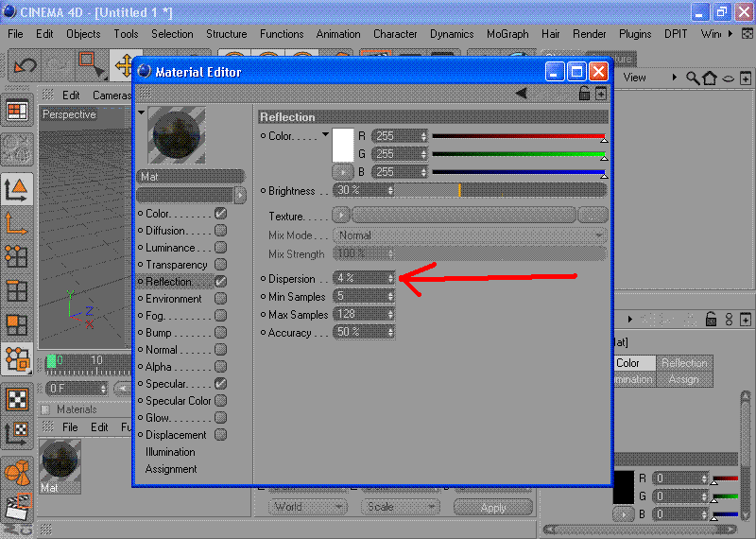Open the MoGraph menu

click(x=507, y=34)
